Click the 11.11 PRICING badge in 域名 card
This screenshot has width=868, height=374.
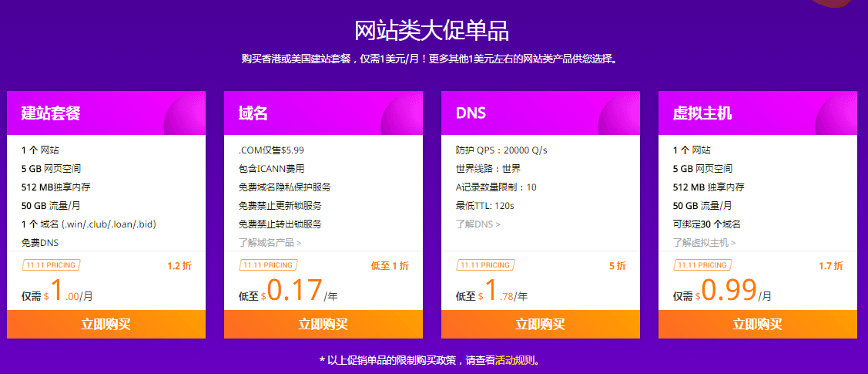coord(268,265)
